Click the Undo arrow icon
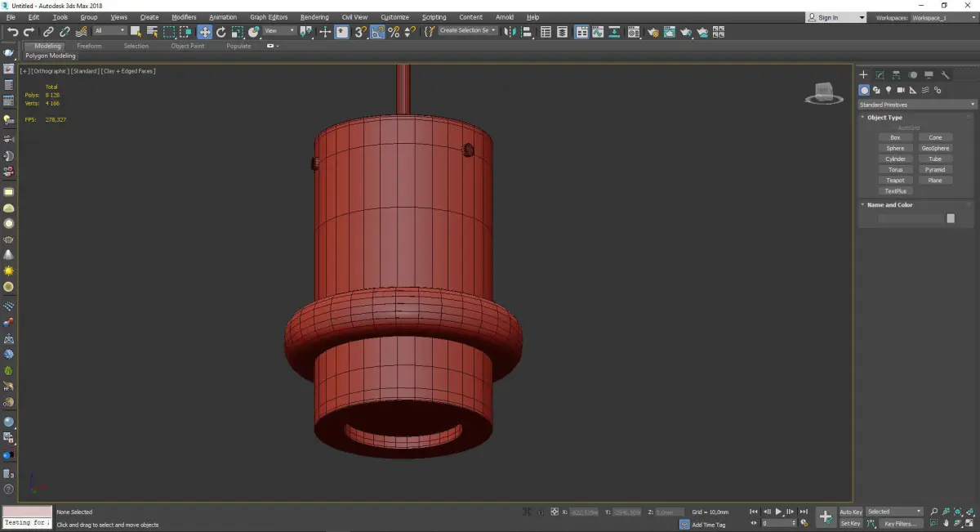980x532 pixels. pos(12,32)
